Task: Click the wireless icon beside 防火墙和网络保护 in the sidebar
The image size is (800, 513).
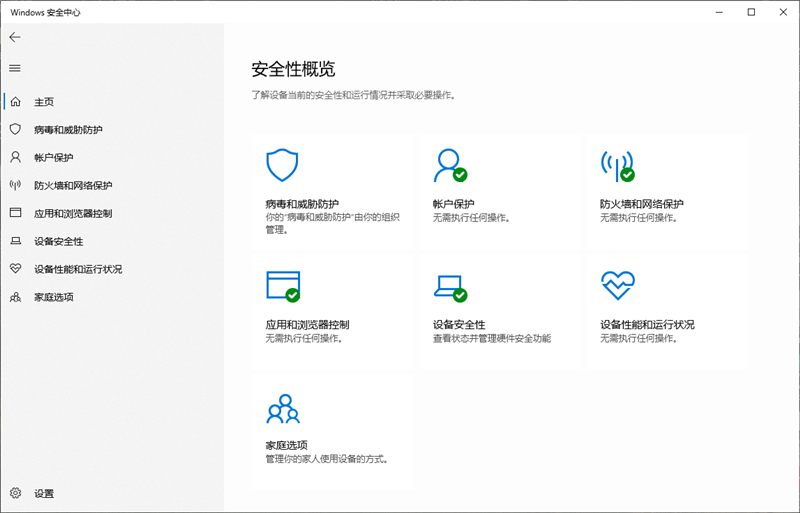Action: [x=15, y=185]
